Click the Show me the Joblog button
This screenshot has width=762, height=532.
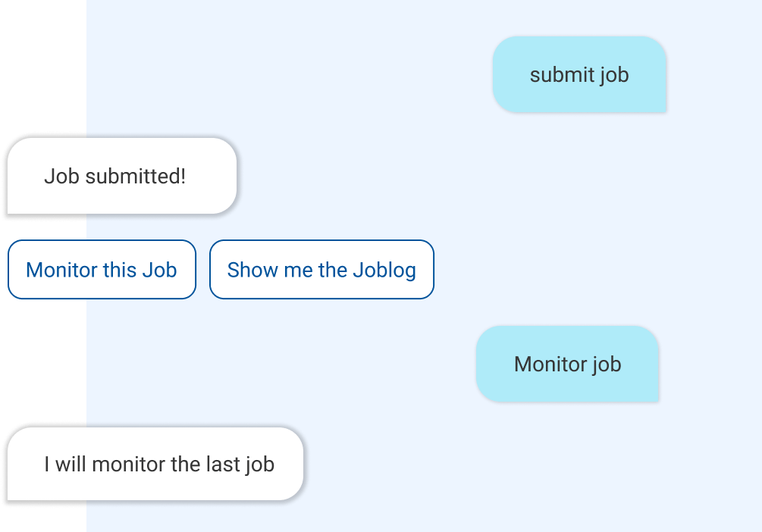click(x=321, y=270)
